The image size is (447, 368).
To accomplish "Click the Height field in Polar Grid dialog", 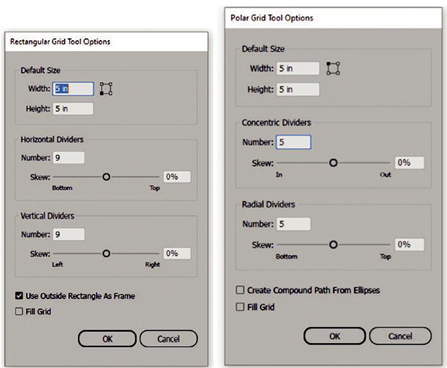I will pyautogui.click(x=298, y=89).
